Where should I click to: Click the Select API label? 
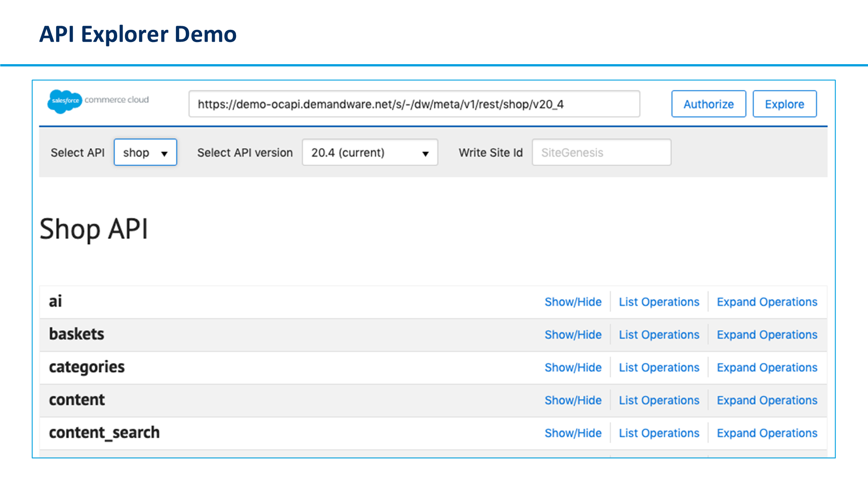point(77,153)
